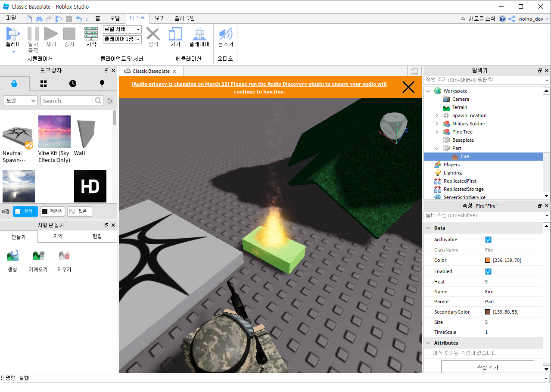The image size is (551, 392).
Task: Switch to terrain 지역 tab
Action: (58, 236)
